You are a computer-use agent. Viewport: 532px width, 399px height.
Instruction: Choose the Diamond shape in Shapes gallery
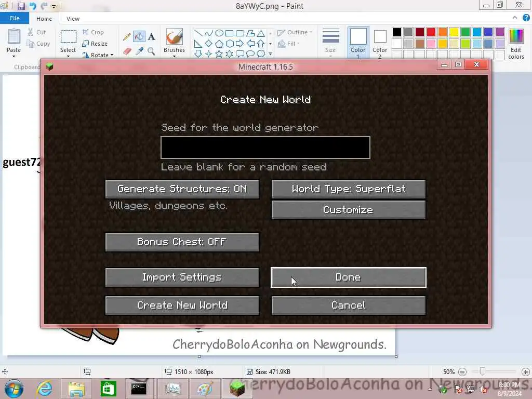click(209, 44)
